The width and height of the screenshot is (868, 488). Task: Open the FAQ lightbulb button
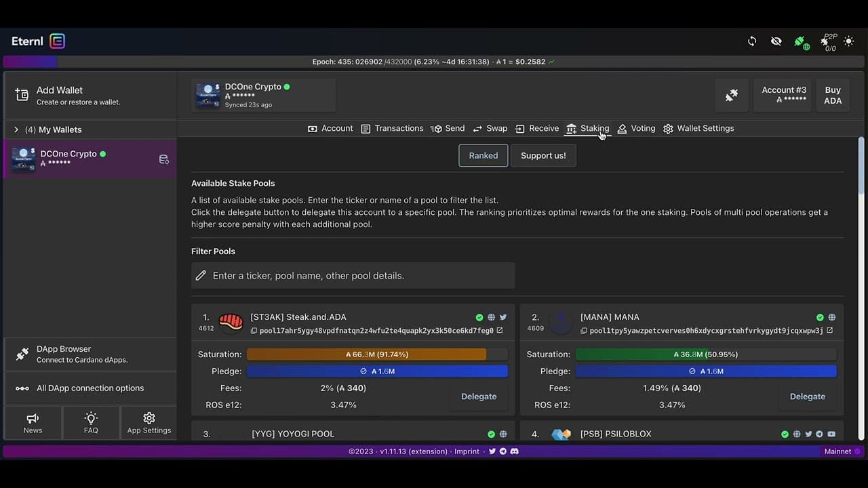click(x=91, y=423)
